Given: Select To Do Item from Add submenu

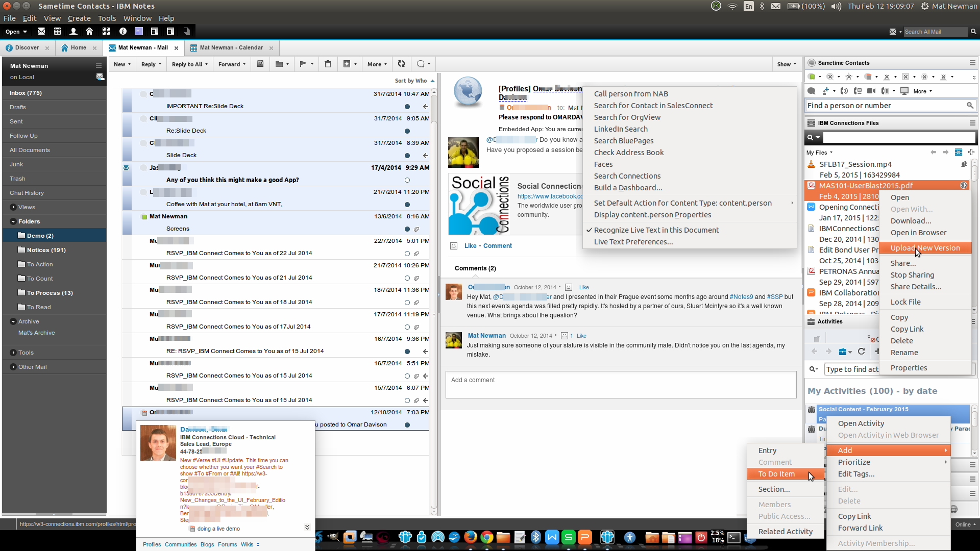Looking at the screenshot, I should 776,474.
